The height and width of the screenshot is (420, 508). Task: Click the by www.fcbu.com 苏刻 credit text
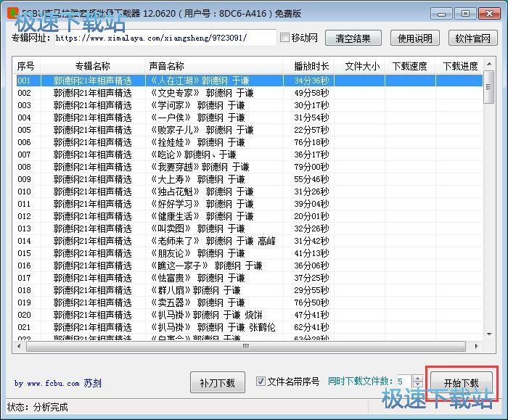(x=58, y=383)
